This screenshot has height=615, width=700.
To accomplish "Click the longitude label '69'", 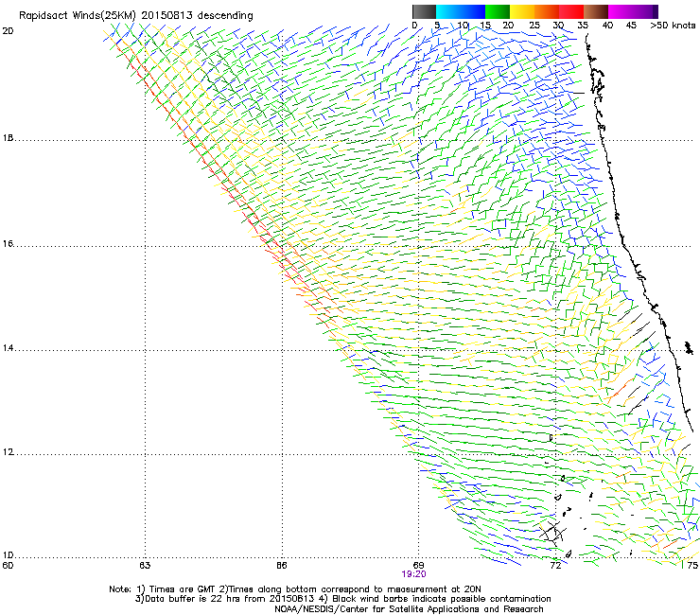I will pos(418,566).
